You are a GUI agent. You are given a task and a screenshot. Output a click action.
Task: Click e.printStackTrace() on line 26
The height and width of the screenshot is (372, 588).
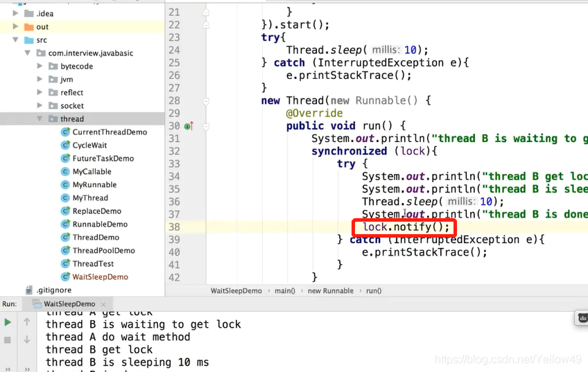tap(349, 76)
